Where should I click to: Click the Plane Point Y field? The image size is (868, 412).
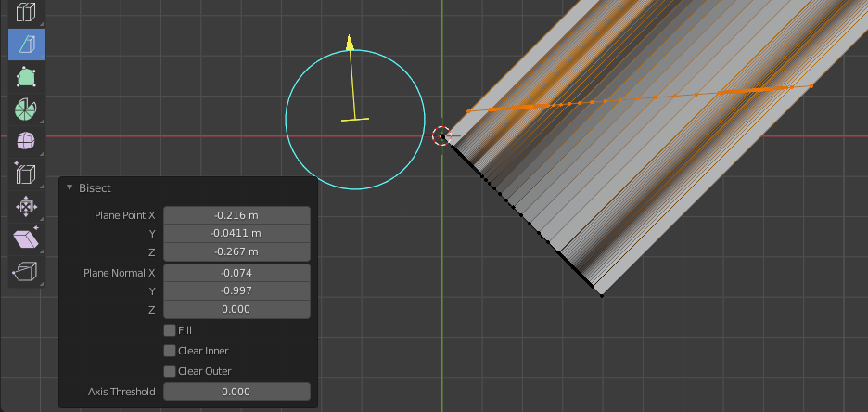[236, 233]
